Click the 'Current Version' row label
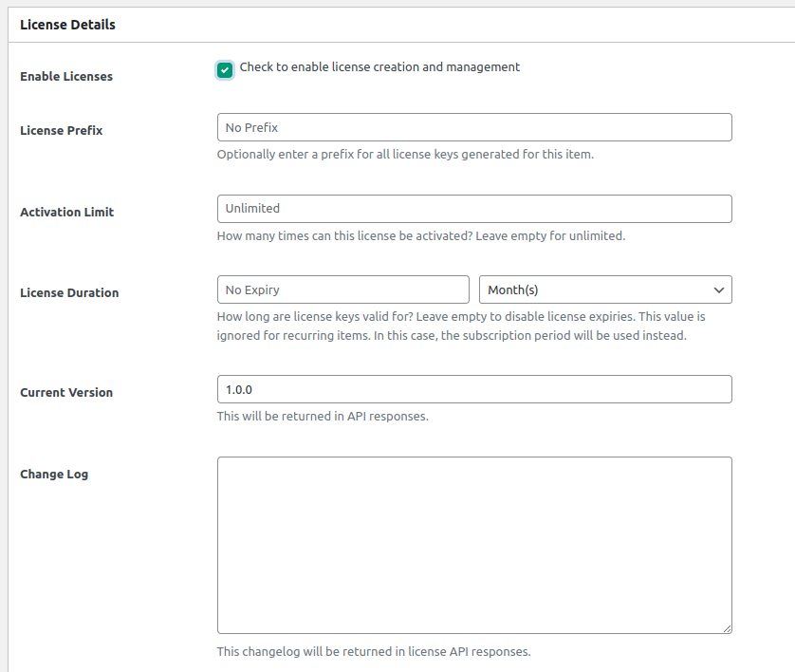 (x=66, y=392)
